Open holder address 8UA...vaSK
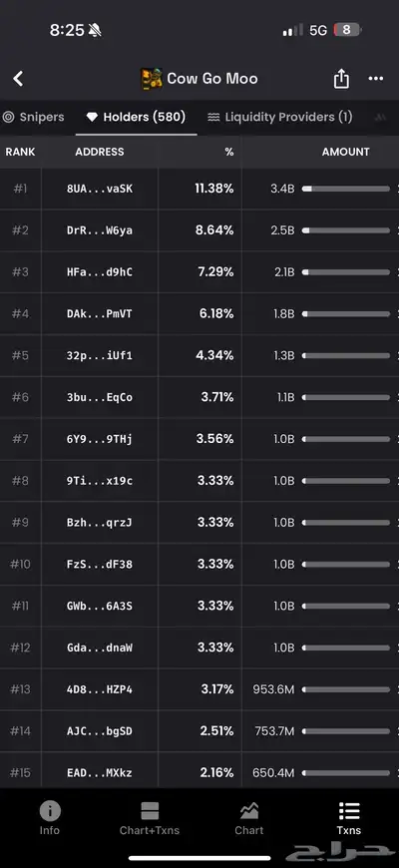 tap(100, 189)
